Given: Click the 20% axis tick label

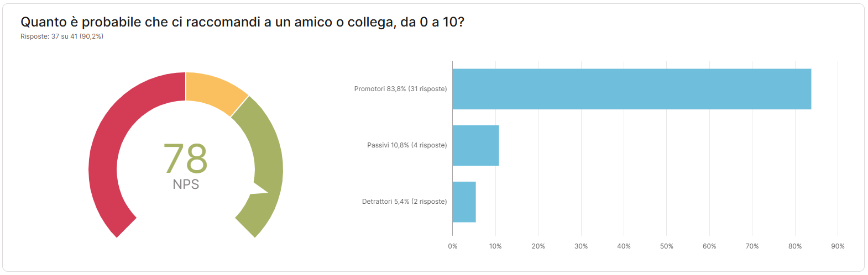Looking at the screenshot, I should coord(538,246).
